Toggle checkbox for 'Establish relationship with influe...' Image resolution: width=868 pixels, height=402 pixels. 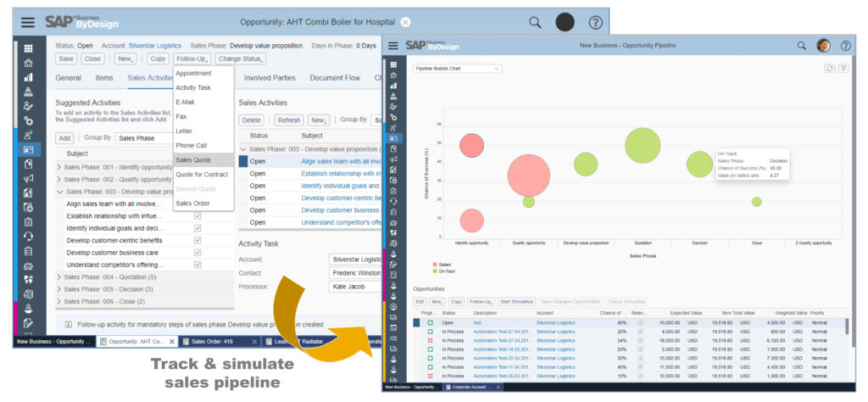(x=198, y=216)
